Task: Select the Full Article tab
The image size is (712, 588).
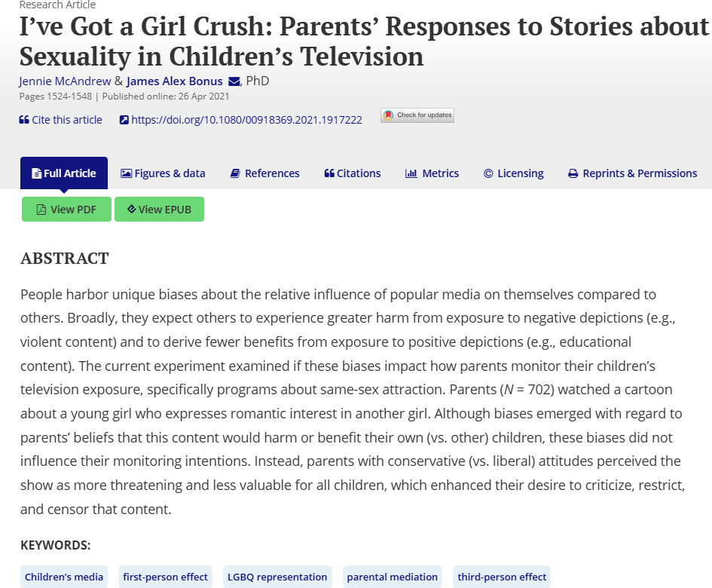Action: click(64, 173)
